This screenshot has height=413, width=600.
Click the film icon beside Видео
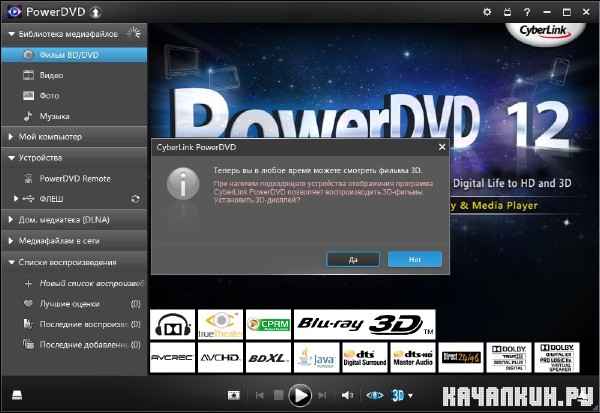pyautogui.click(x=28, y=75)
